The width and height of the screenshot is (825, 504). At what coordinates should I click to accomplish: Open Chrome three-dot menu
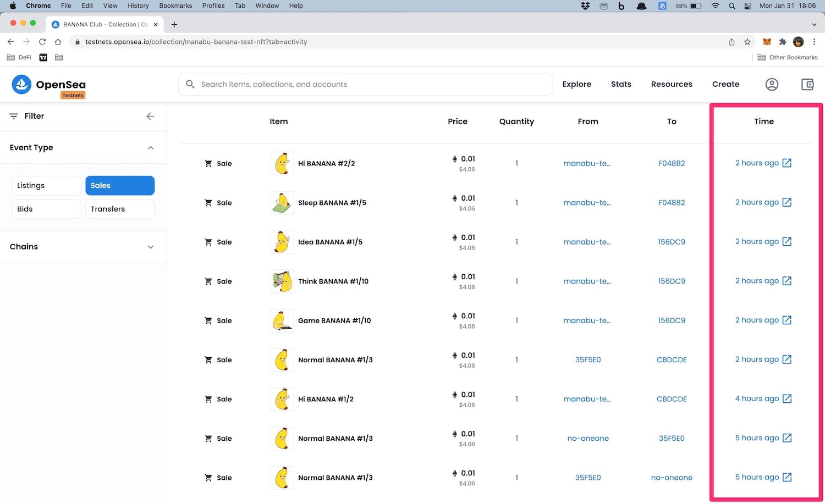814,42
